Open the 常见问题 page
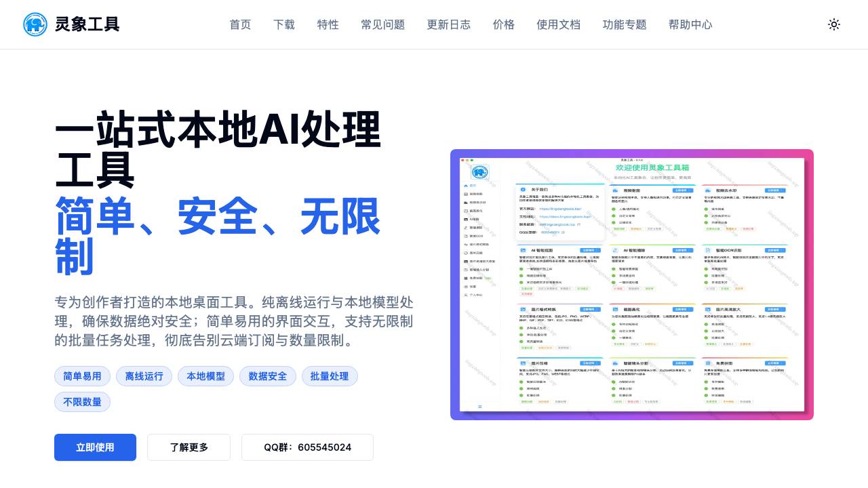Viewport: 868px width, 488px height. (383, 24)
